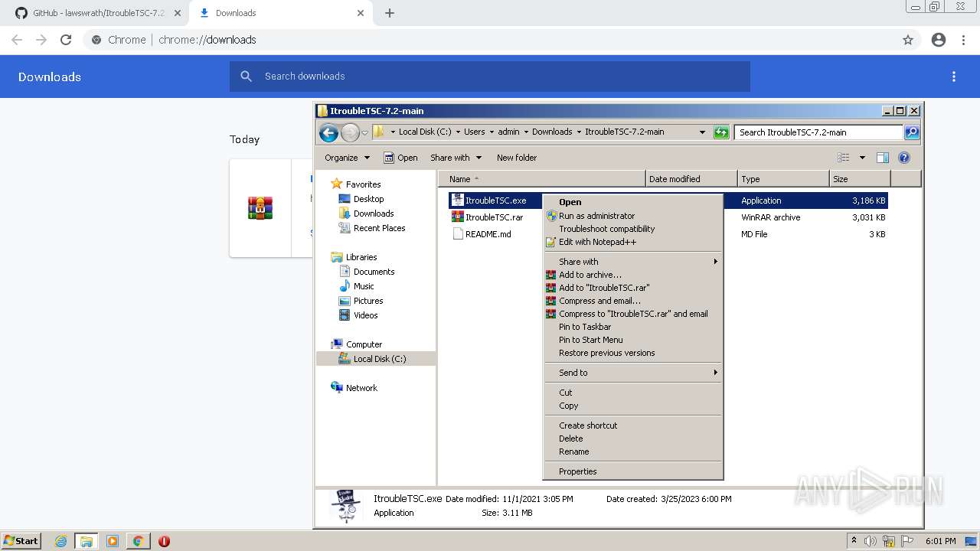Viewport: 980px width, 551px height.
Task: Open a new Chrome tab
Action: coord(390,13)
